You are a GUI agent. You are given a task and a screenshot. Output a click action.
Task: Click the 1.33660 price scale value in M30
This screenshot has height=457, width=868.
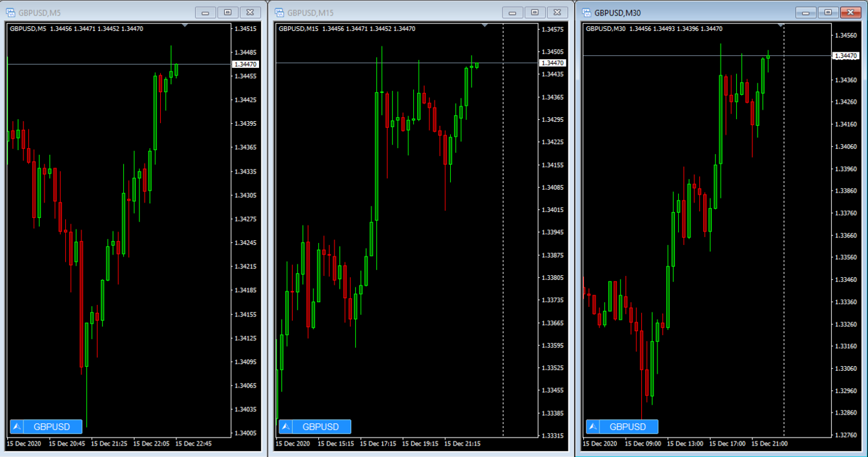click(846, 236)
